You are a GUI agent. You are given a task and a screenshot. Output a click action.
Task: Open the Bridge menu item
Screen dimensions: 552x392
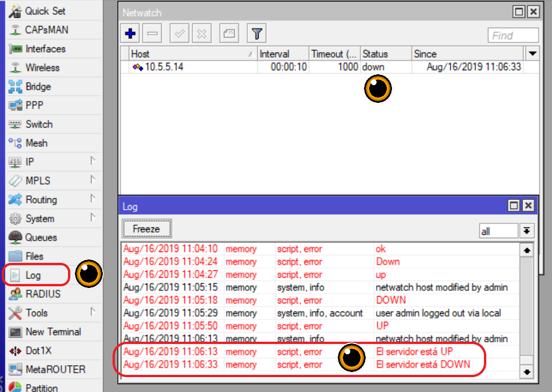coord(54,86)
